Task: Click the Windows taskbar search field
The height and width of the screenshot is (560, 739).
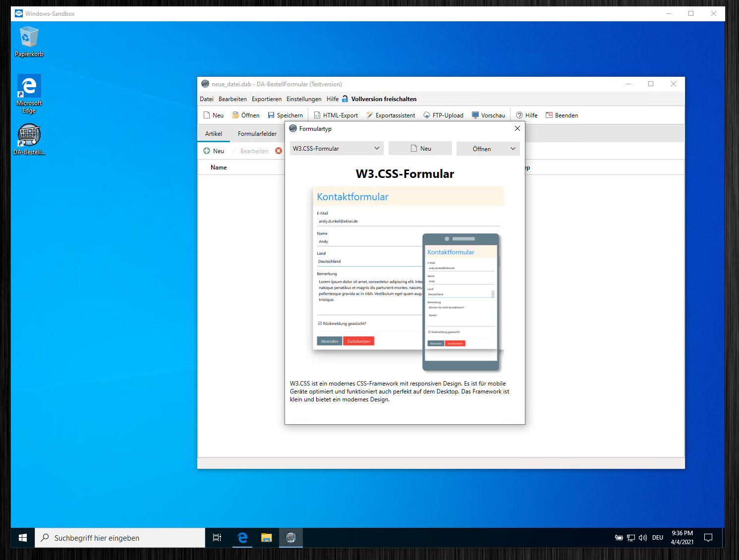Action: (x=120, y=538)
